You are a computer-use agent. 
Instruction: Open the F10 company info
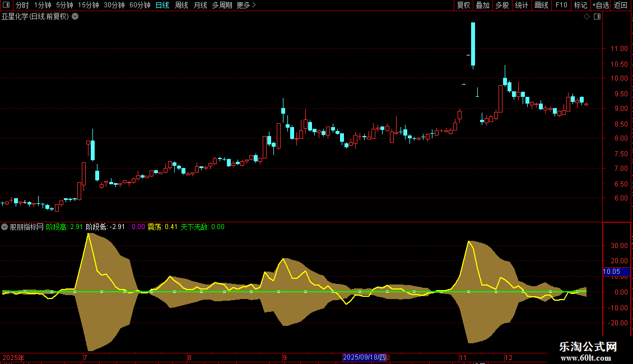[x=561, y=5]
